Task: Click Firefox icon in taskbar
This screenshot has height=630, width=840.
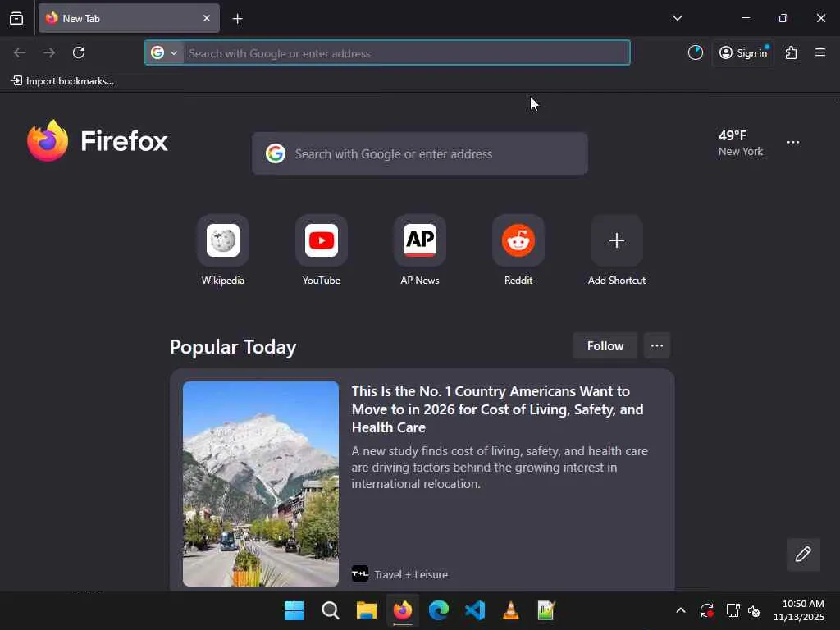Action: click(x=403, y=610)
